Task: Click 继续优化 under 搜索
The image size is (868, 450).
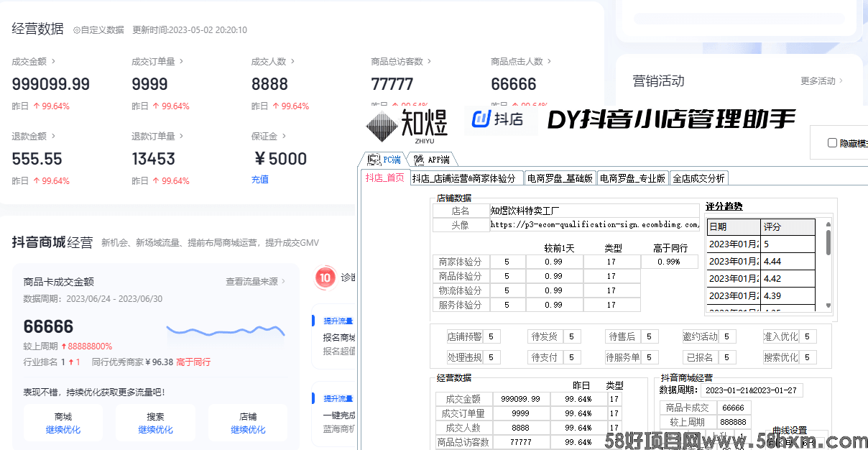Action: pyautogui.click(x=155, y=430)
